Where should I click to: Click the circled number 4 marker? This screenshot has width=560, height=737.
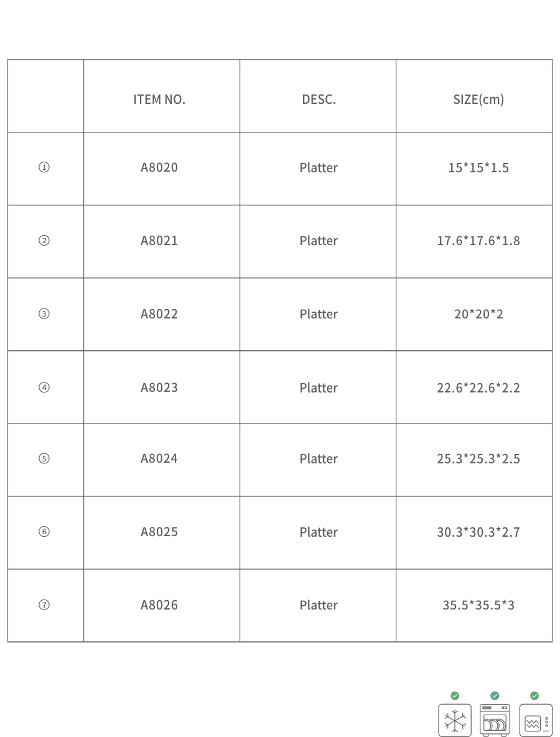coord(44,387)
